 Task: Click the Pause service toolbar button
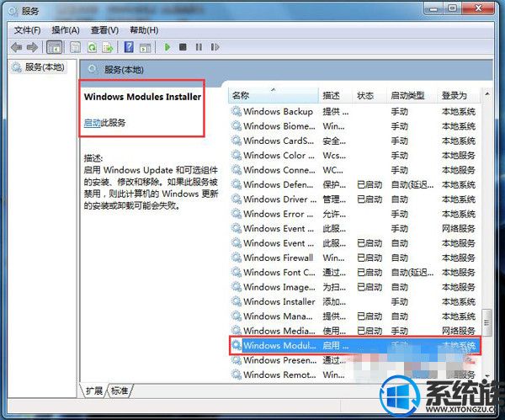(x=199, y=47)
